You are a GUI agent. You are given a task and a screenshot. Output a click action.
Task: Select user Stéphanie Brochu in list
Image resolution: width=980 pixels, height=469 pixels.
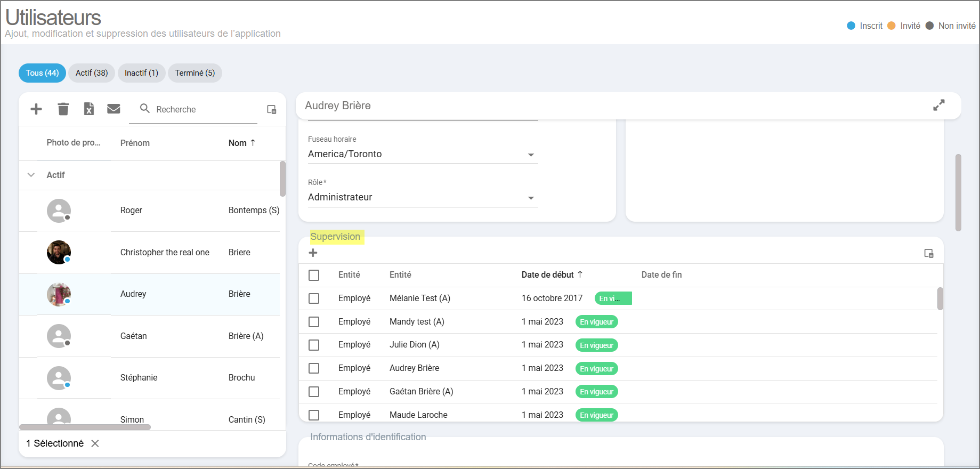149,378
